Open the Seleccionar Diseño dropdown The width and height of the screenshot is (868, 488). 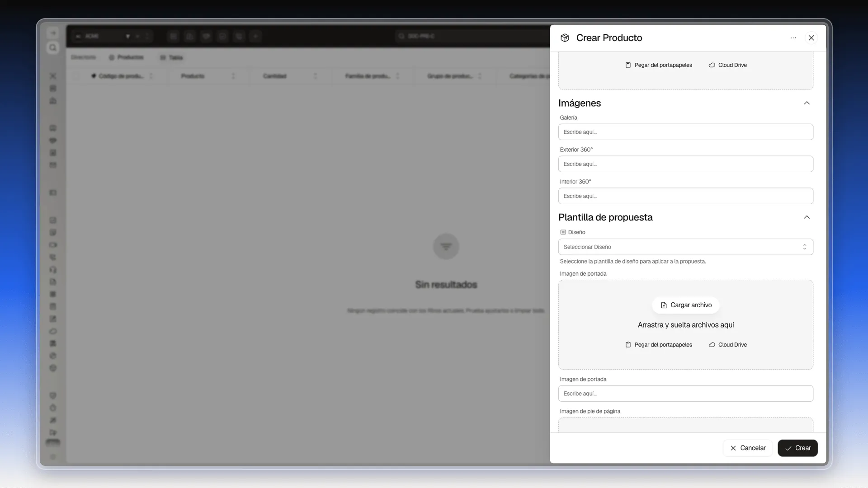pyautogui.click(x=685, y=247)
